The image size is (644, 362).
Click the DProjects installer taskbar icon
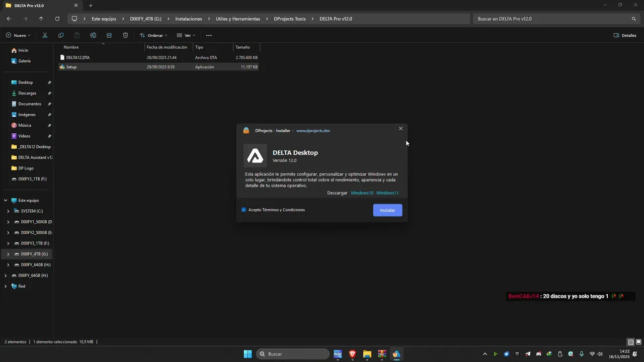coord(396,354)
